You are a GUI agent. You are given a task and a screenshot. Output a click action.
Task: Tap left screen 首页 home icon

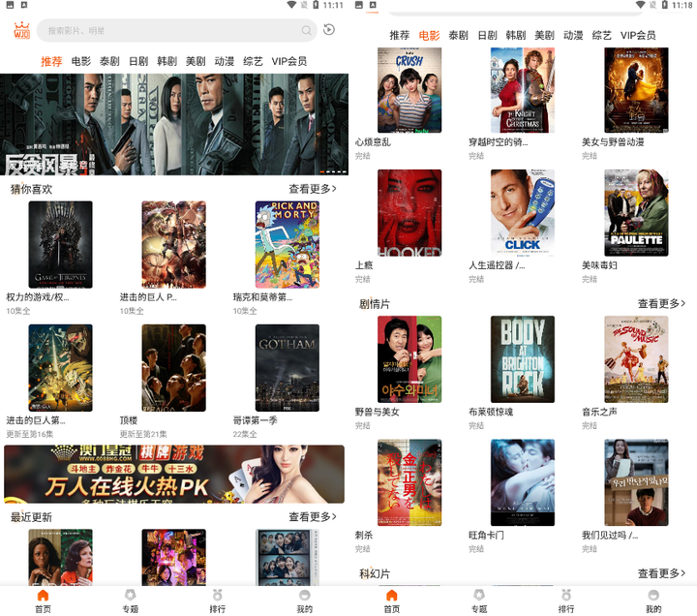click(43, 595)
